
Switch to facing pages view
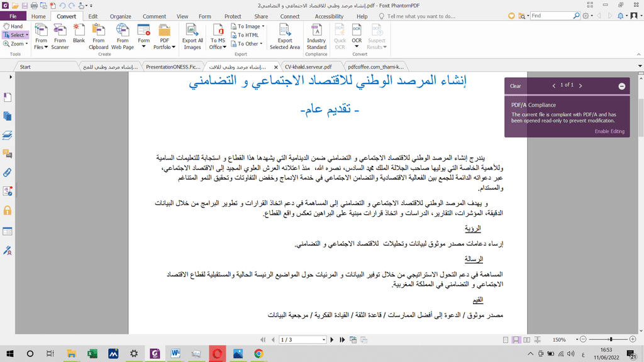(526, 340)
